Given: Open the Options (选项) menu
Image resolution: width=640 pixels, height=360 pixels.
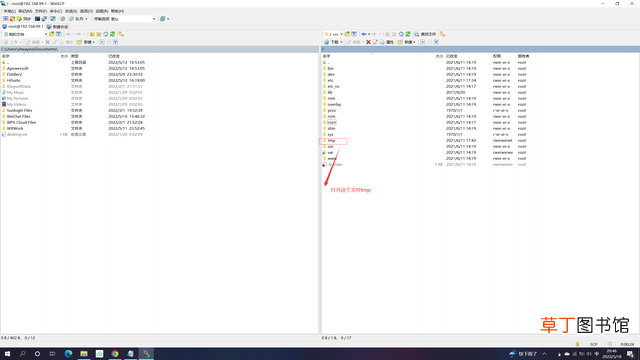Looking at the screenshot, I should [x=86, y=11].
